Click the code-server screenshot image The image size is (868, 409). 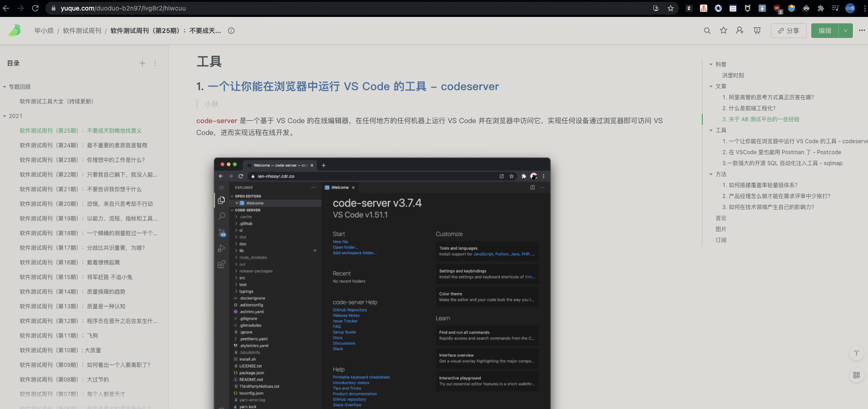point(382,283)
